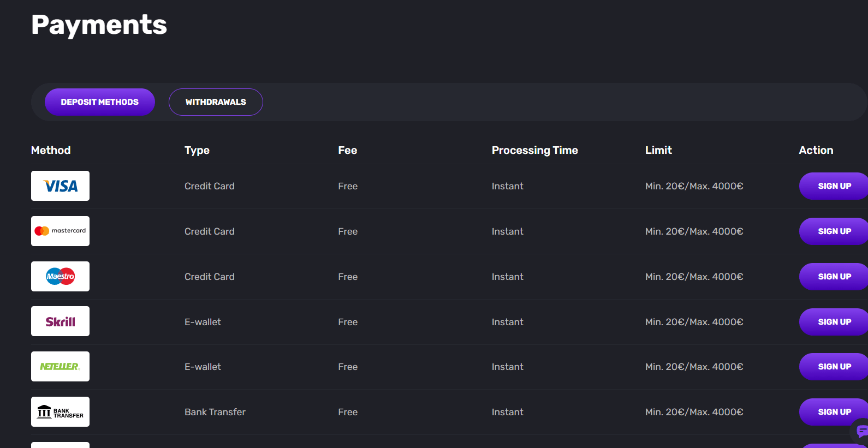Click 'Credit Card' type in Mastercard row

click(209, 231)
